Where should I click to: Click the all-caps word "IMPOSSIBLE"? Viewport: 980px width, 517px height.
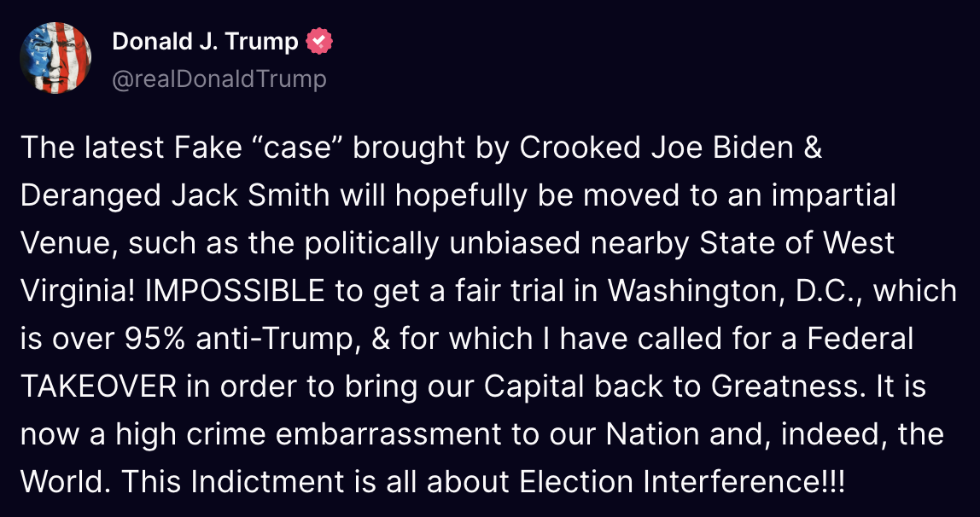click(235, 292)
